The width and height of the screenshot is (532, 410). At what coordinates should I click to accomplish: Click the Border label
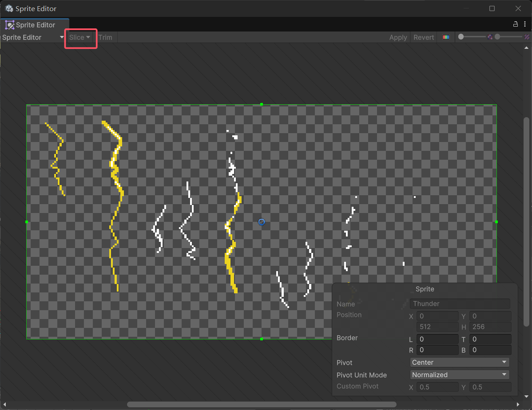tap(347, 338)
